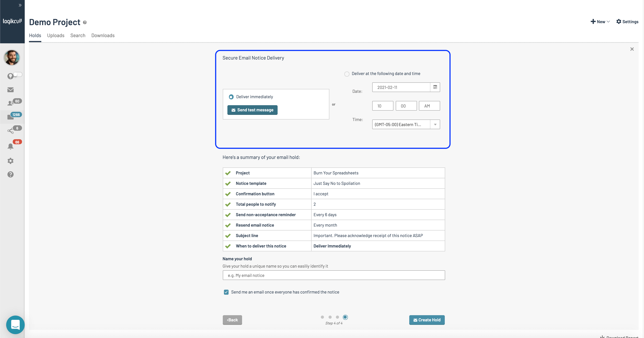Open the sidebar help question mark icon
Viewport: 644px width, 338px height.
[x=10, y=174]
